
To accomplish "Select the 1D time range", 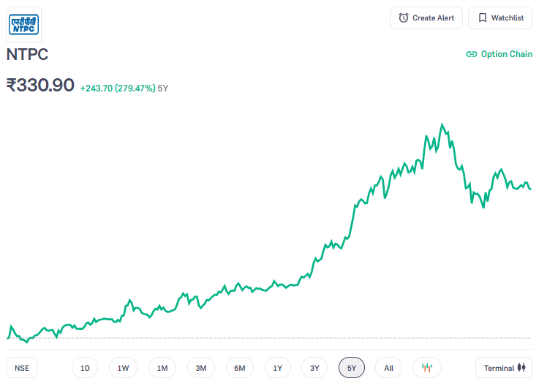I will (x=85, y=368).
